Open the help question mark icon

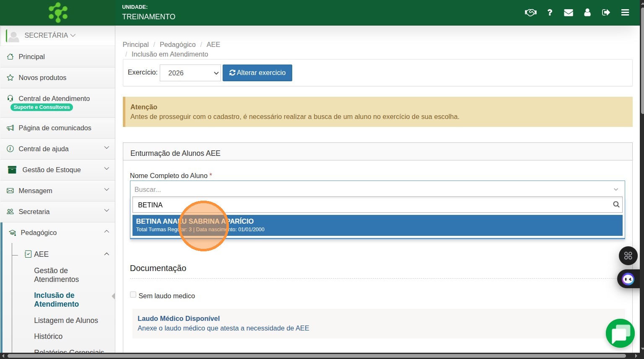coord(550,13)
